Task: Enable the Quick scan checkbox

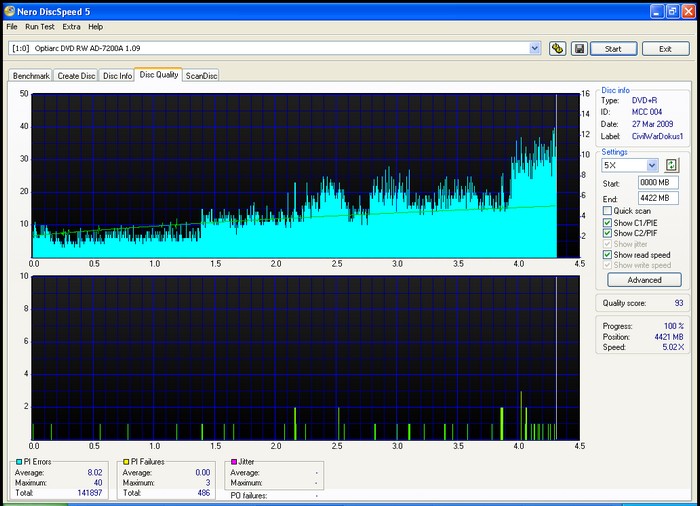Action: pyautogui.click(x=607, y=211)
